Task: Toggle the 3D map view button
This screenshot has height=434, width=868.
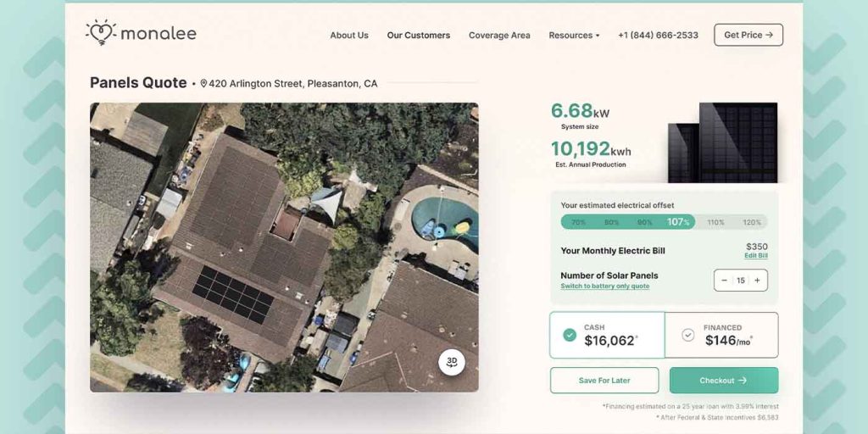Action: coord(452,362)
